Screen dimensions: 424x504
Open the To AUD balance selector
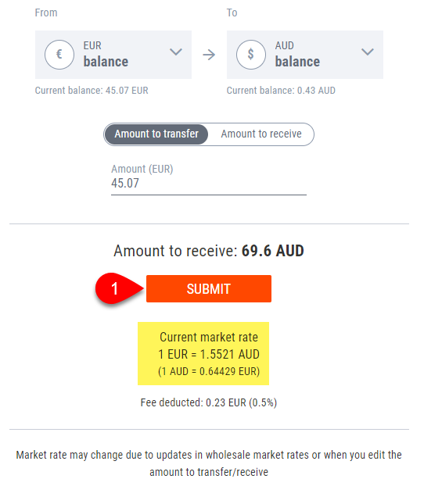[305, 55]
